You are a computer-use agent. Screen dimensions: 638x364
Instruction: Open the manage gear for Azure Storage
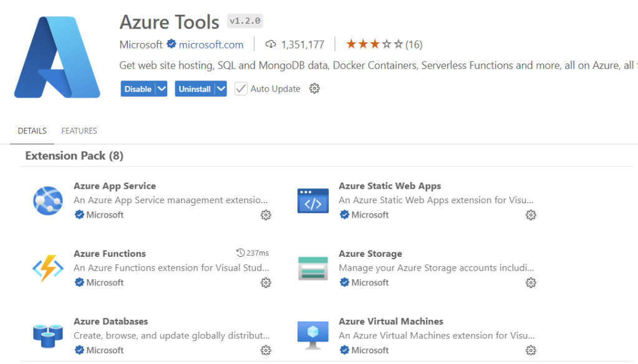pyautogui.click(x=531, y=282)
